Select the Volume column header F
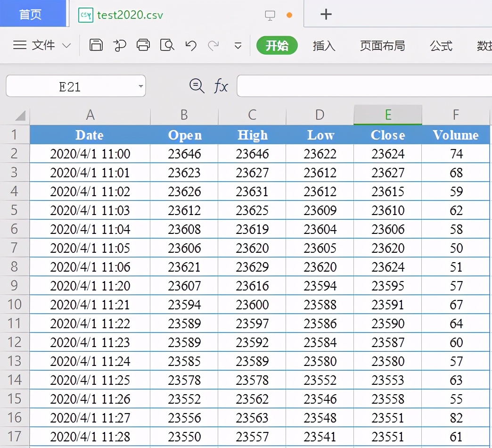 pos(455,114)
